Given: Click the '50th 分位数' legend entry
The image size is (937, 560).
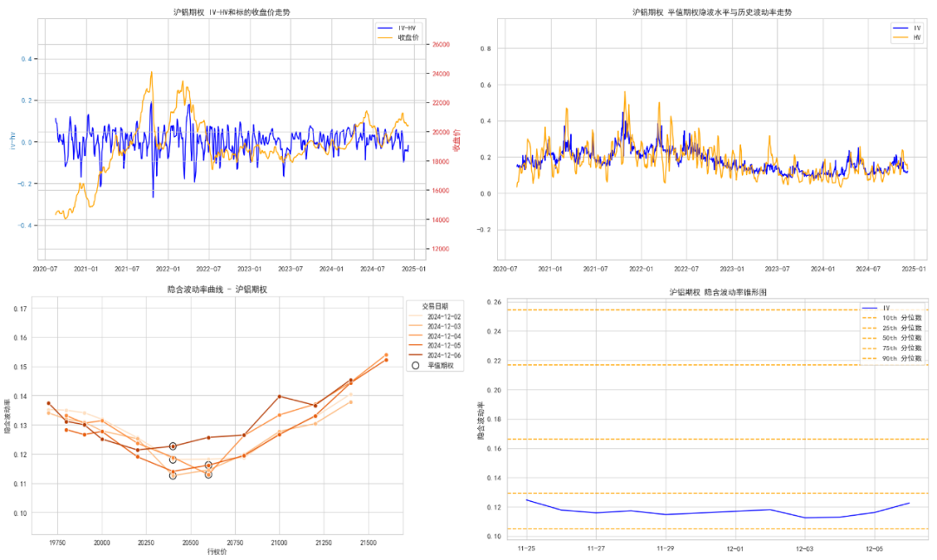Looking at the screenshot, I should click(x=892, y=338).
